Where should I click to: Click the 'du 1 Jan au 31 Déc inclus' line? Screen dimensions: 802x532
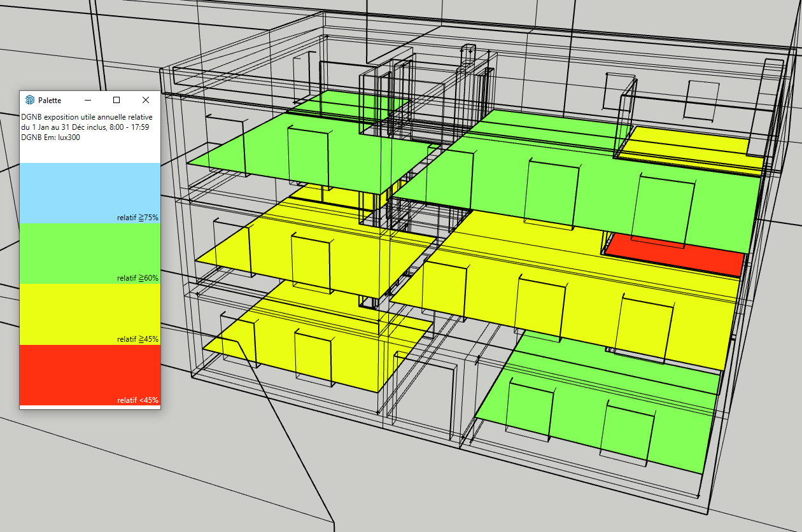[x=85, y=127]
